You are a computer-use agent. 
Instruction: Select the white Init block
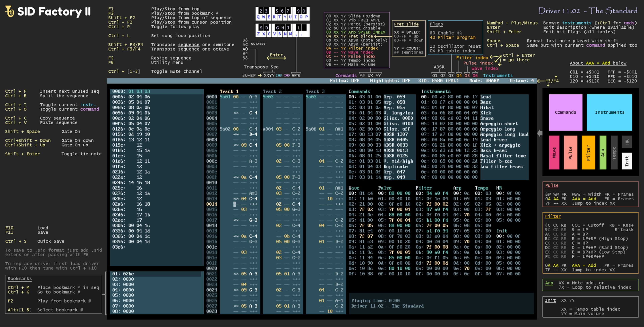627,161
